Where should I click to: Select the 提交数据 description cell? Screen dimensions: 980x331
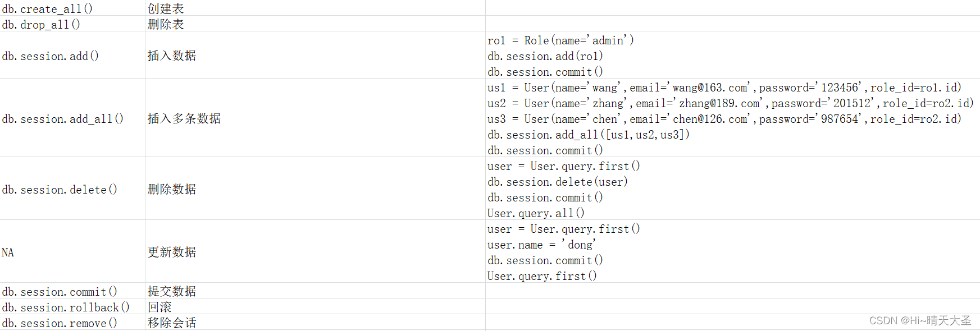tap(172, 291)
